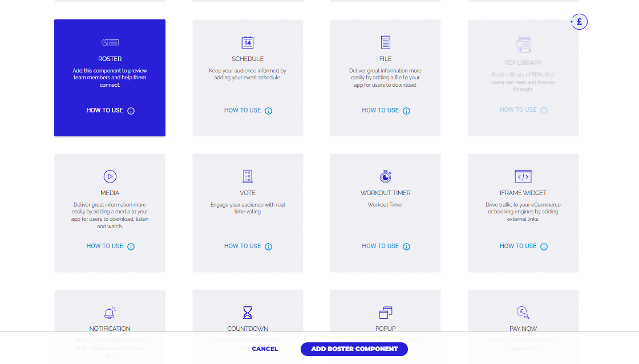Click info icon beside iFrame Widget How To Use

coord(544,246)
